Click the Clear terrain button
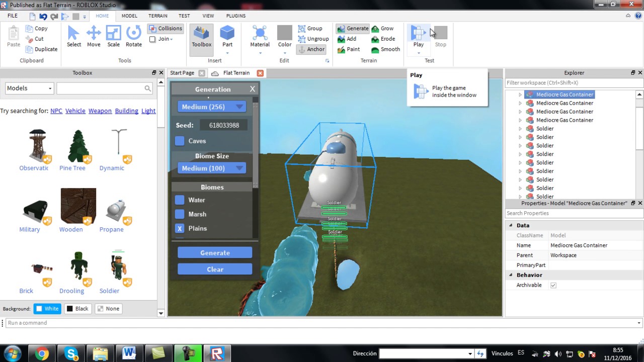Image resolution: width=644 pixels, height=362 pixels. coord(215,269)
